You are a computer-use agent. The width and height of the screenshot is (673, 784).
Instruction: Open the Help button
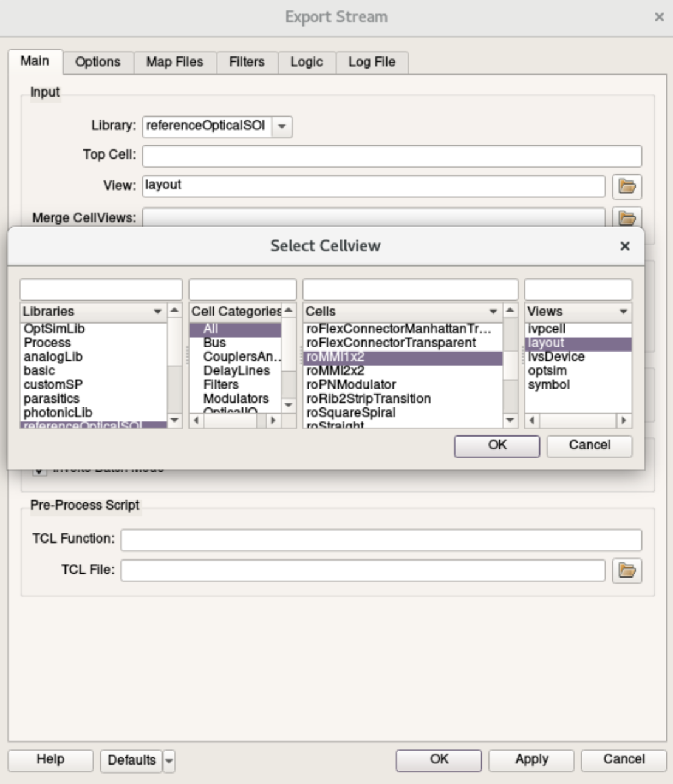point(50,760)
